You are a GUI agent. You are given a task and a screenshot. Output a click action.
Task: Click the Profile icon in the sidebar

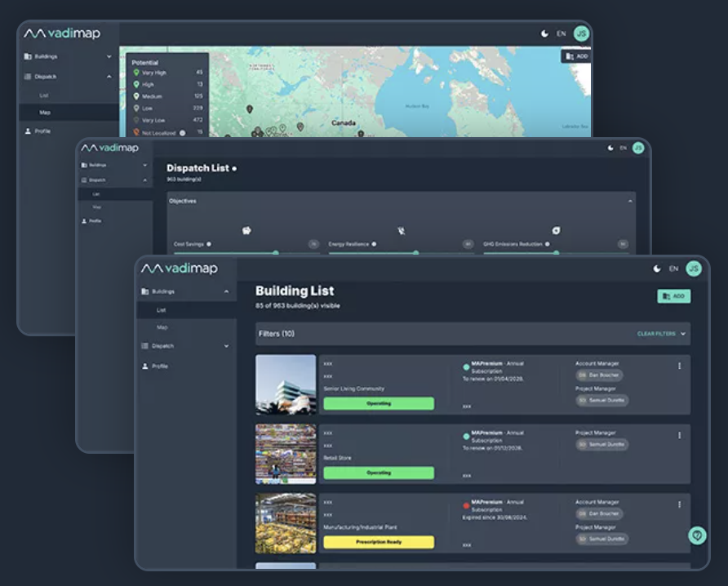(147, 366)
